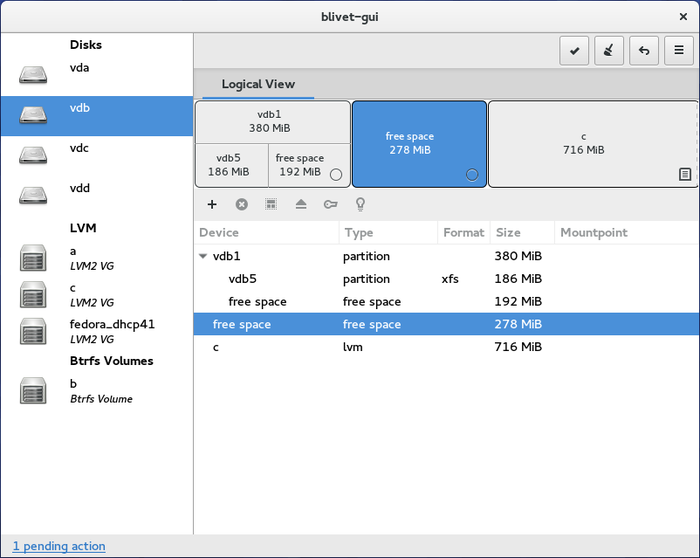Undo the last action using the arrow icon
The image size is (700, 558).
click(x=644, y=51)
